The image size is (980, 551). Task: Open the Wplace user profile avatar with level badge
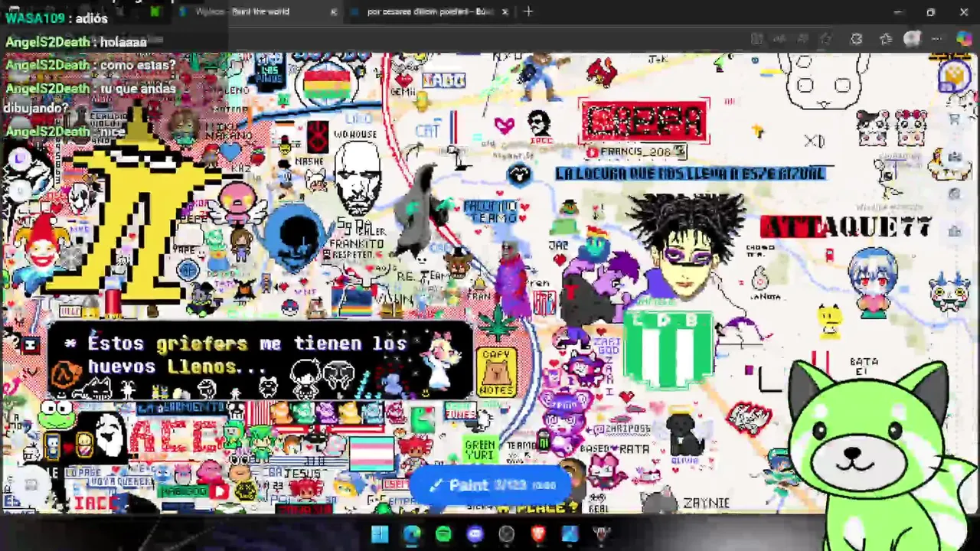(x=954, y=75)
